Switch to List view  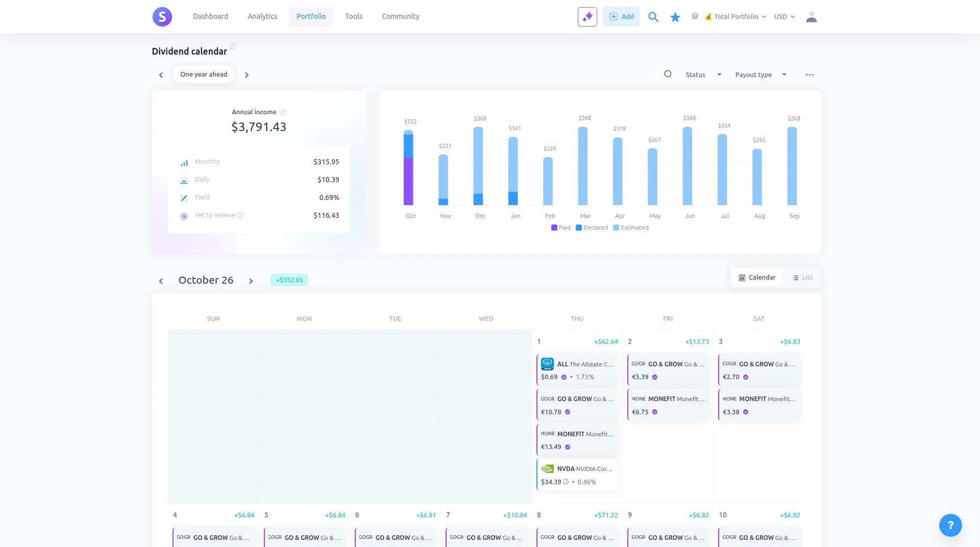click(802, 278)
